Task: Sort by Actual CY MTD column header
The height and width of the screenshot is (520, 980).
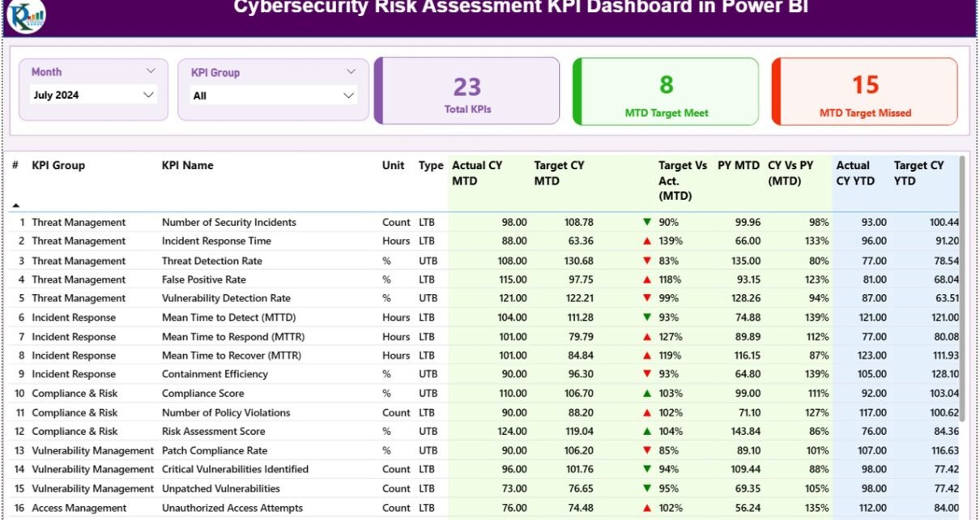Action: 477,173
